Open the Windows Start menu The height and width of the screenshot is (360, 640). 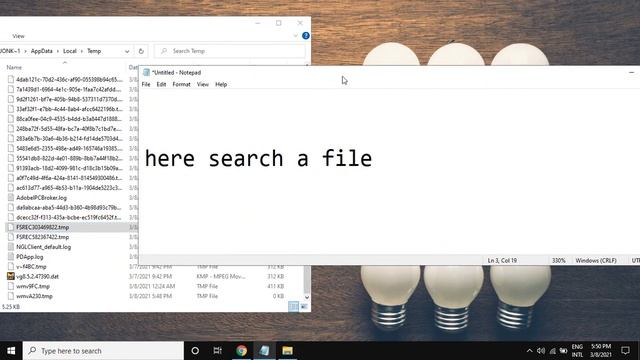point(11,351)
